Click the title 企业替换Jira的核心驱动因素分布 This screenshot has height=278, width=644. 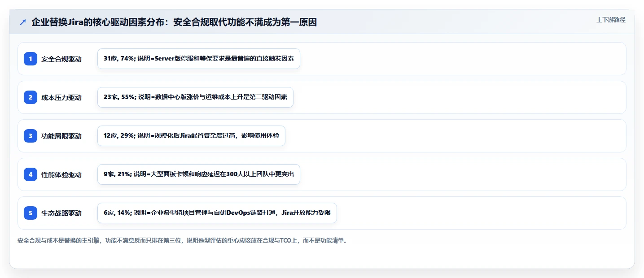click(x=174, y=22)
